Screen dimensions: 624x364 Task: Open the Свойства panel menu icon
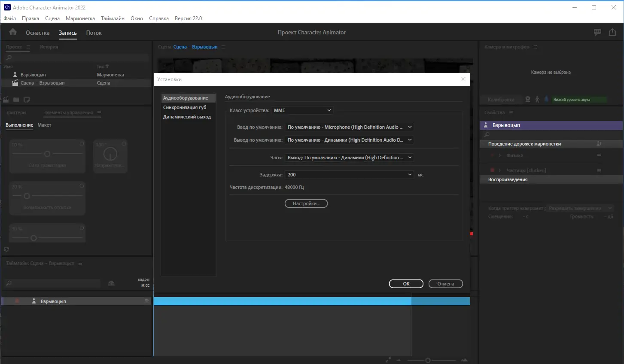coord(511,112)
